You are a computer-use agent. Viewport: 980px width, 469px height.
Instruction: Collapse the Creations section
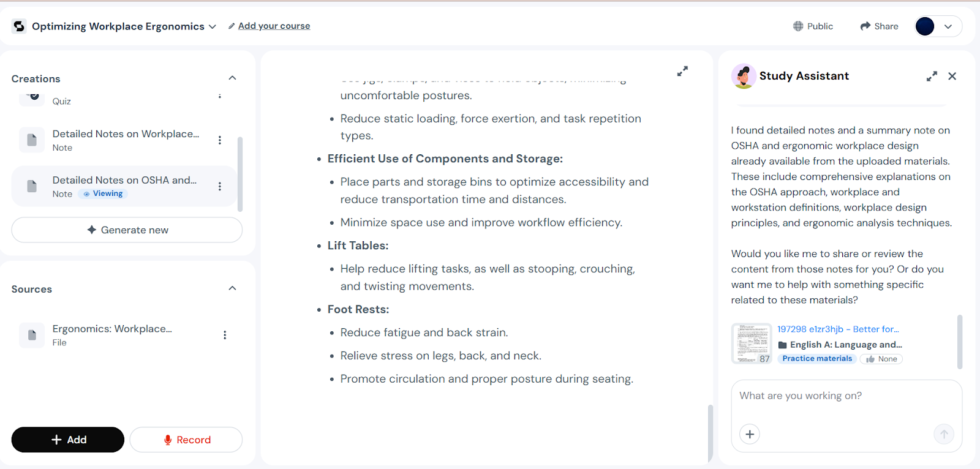[232, 78]
